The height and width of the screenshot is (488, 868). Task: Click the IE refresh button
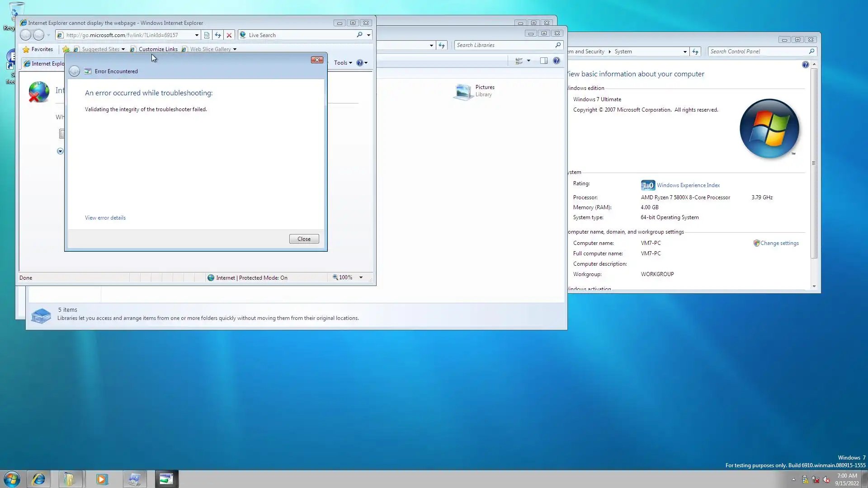(x=218, y=35)
